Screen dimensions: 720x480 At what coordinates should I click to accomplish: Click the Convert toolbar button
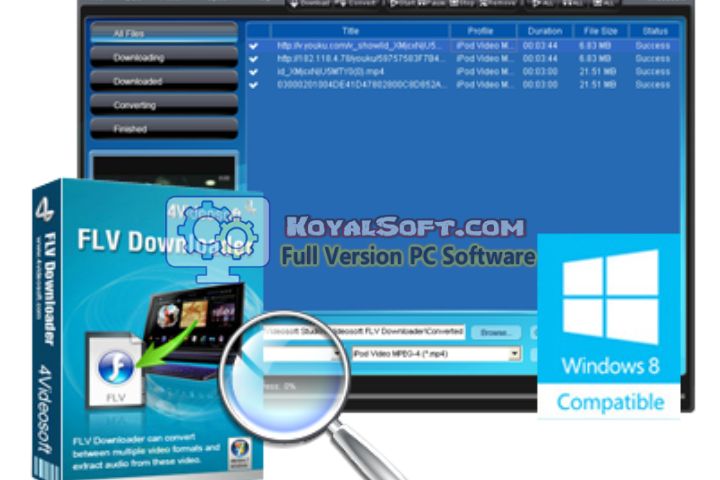[356, 3]
